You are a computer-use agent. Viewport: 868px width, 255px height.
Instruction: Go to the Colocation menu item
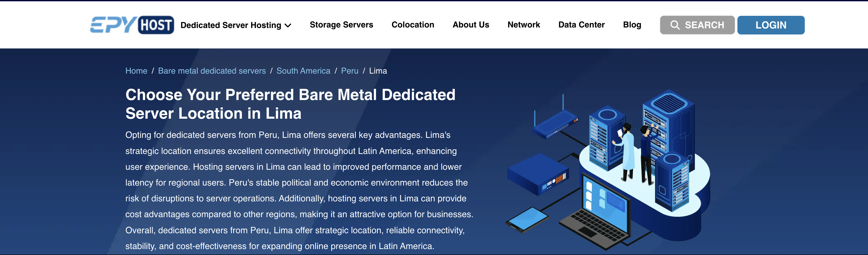(413, 25)
